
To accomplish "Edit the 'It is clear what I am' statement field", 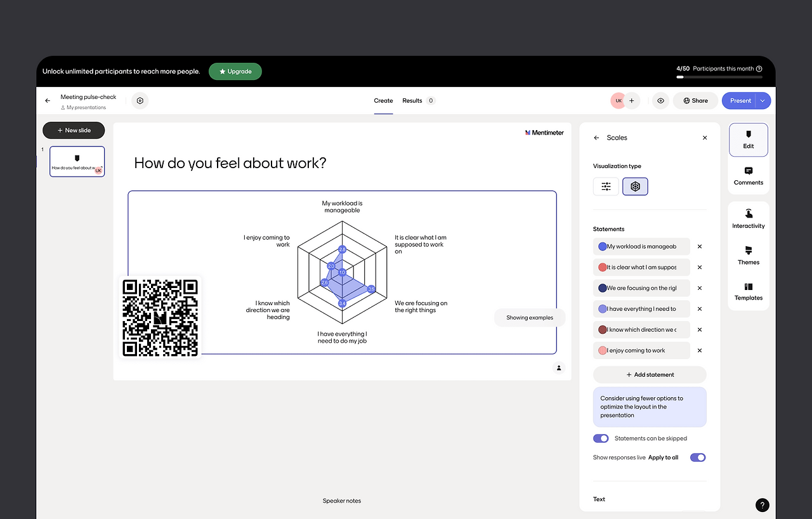I will click(x=641, y=268).
